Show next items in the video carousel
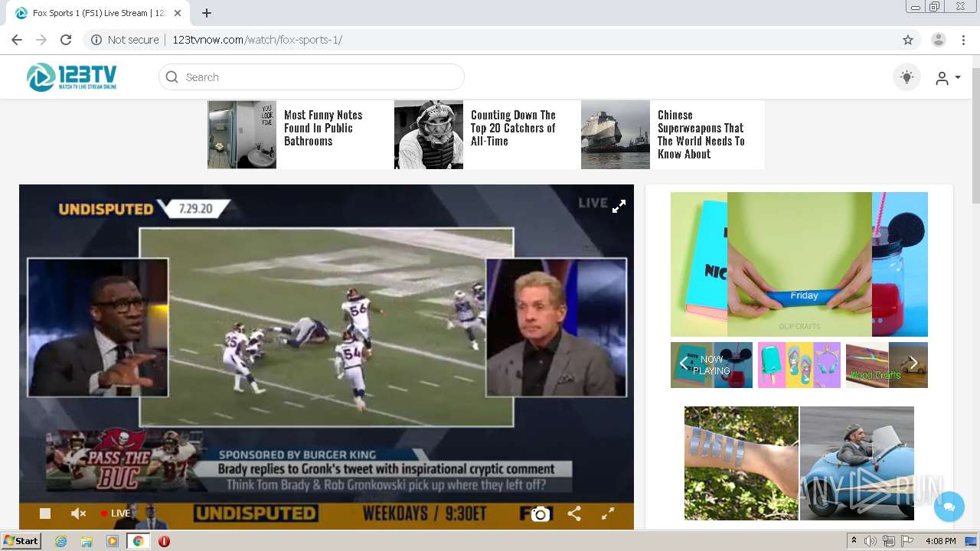This screenshot has width=980, height=551. pos(913,364)
